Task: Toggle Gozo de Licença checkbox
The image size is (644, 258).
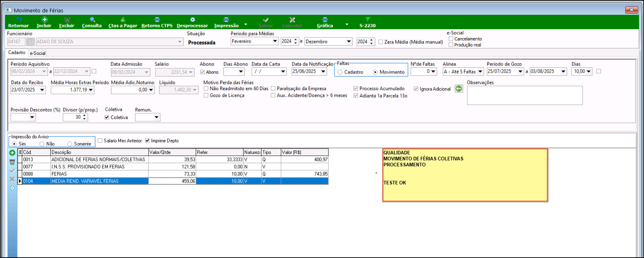Action: pyautogui.click(x=206, y=95)
